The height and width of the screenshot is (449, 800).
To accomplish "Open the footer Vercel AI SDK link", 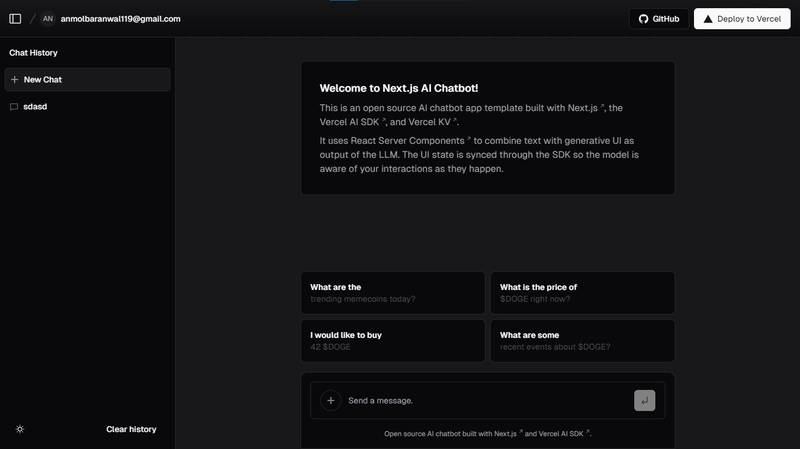I will coord(564,434).
